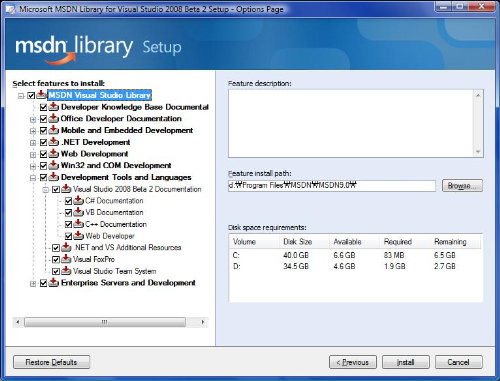The image size is (500, 381).
Task: Start installation with the Install button
Action: tap(406, 362)
